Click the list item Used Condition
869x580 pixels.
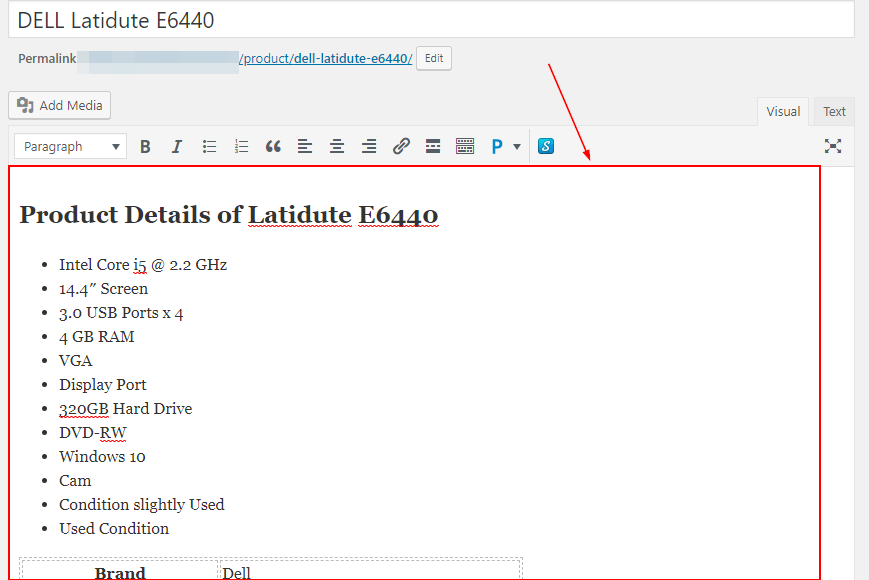coord(114,528)
